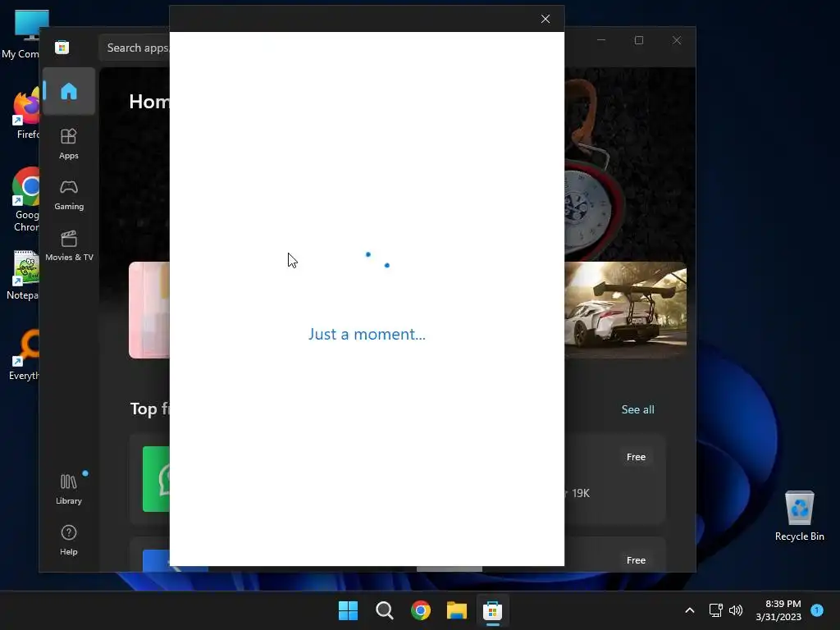Open the Home tab in Store sidebar
The height and width of the screenshot is (630, 840).
[x=69, y=91]
